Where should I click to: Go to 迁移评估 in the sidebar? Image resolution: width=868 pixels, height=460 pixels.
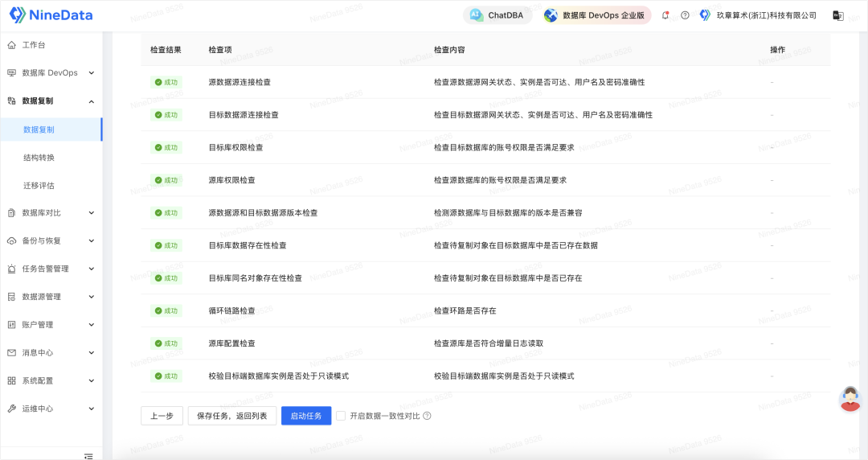pyautogui.click(x=39, y=185)
